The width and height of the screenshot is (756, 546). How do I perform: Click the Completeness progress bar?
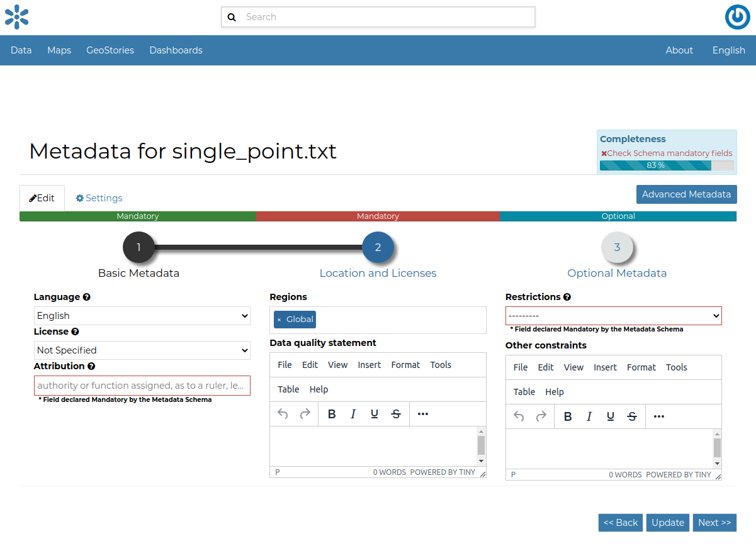(x=666, y=165)
